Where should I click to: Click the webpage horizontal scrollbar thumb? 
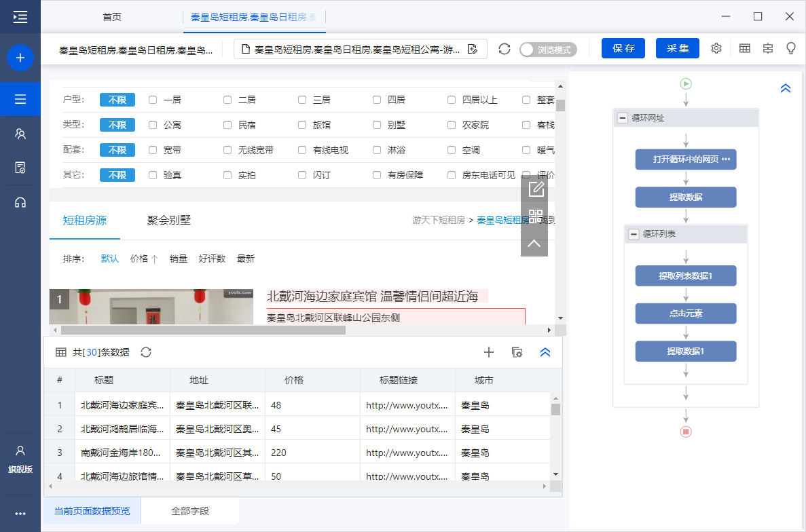coord(203,330)
